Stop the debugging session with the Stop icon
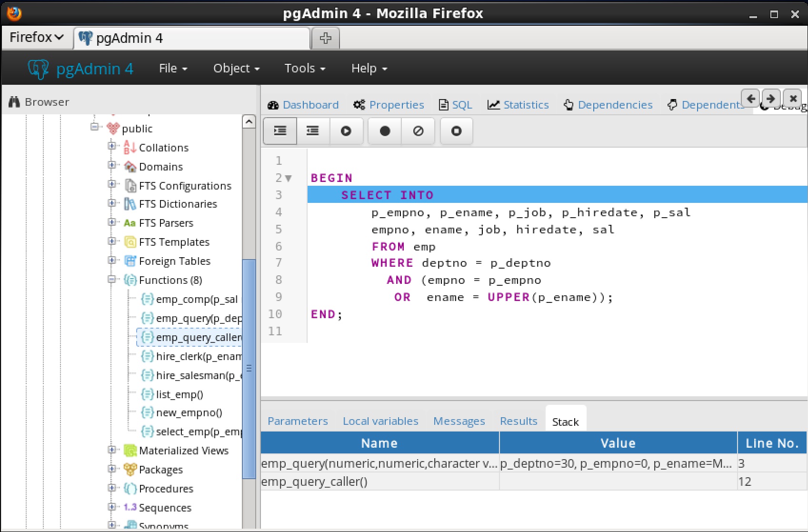 point(456,131)
